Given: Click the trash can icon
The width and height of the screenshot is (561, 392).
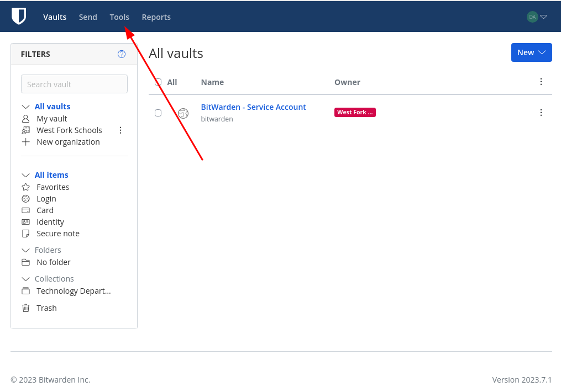Looking at the screenshot, I should click(26, 308).
